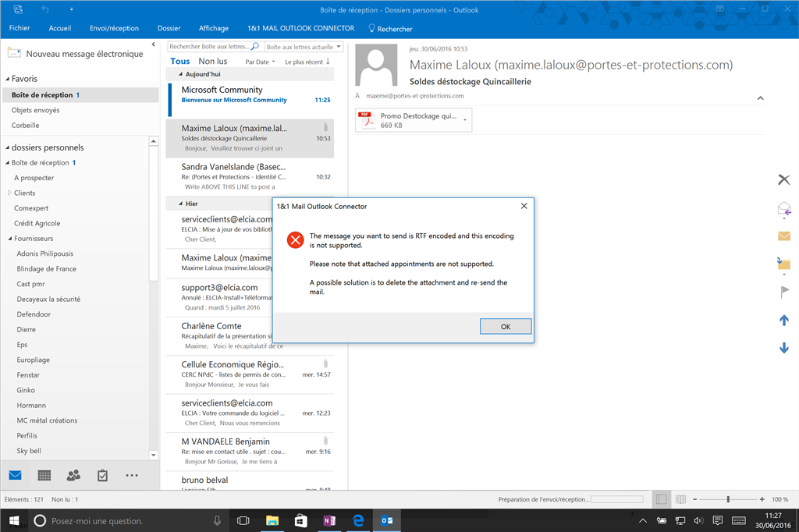Switch to Calendar view icon

tap(44, 475)
